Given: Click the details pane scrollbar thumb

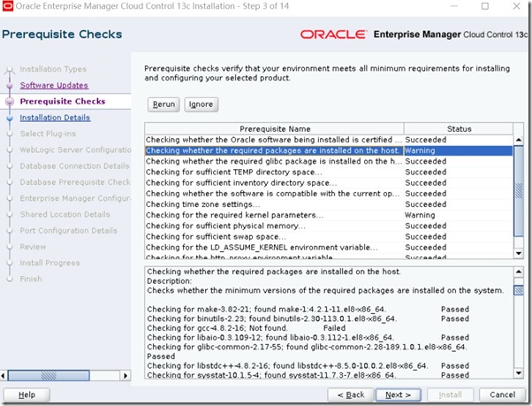Looking at the screenshot, I should click(x=519, y=290).
